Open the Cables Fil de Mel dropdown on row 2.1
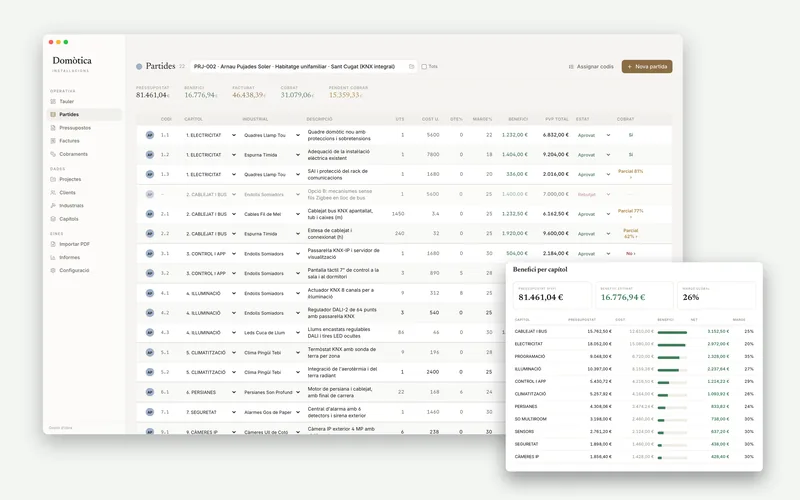 click(x=271, y=214)
